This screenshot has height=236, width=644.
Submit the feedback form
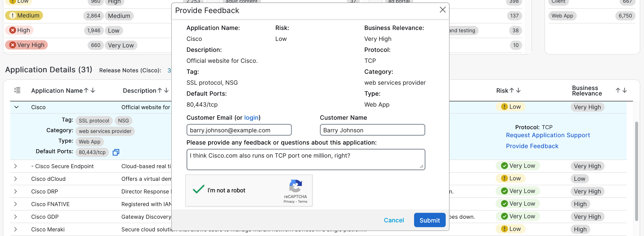point(429,220)
